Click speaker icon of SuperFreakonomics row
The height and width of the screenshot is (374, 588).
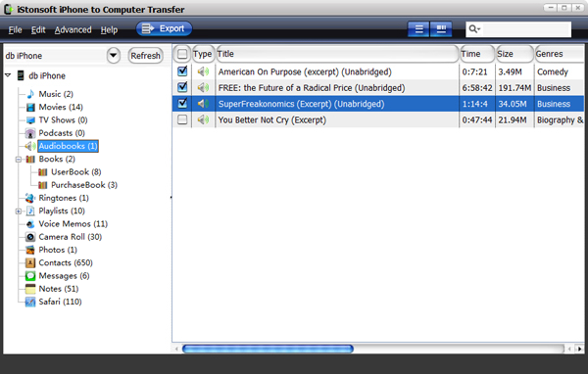click(203, 104)
